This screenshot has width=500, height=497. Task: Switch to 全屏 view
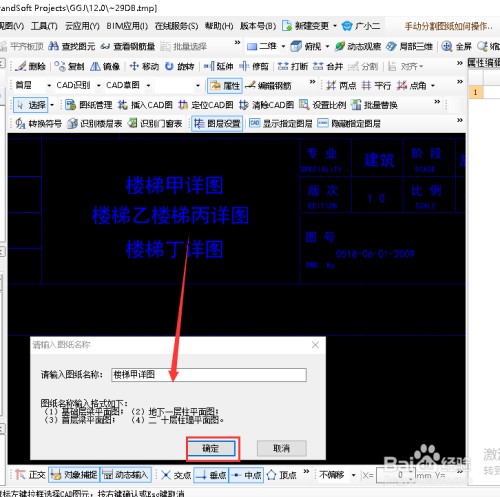coord(456,46)
